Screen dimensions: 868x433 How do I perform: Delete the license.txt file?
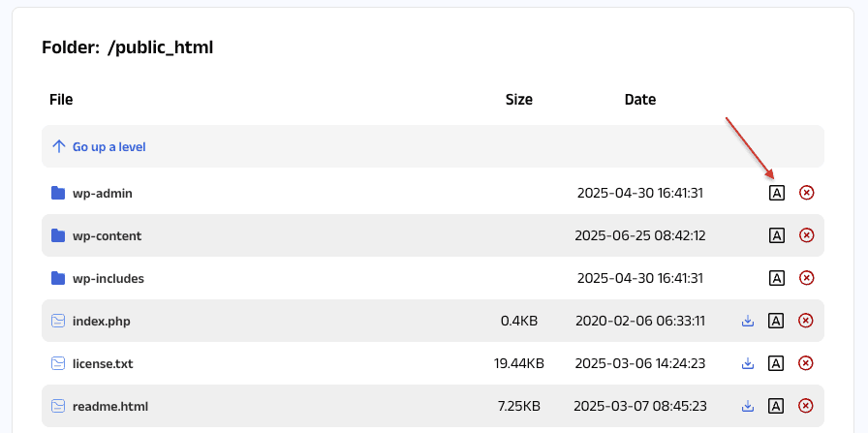[x=806, y=363]
